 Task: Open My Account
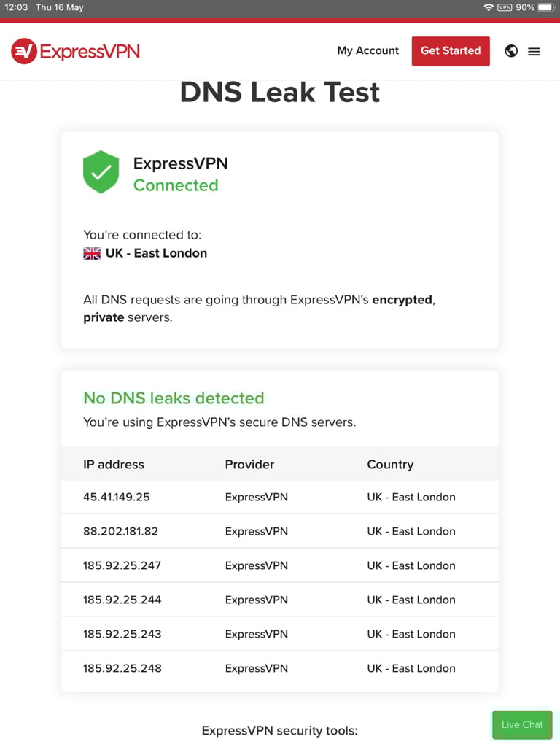(x=367, y=50)
